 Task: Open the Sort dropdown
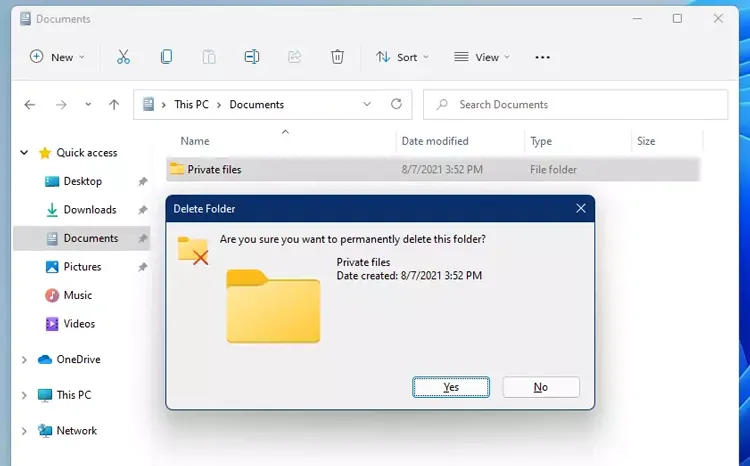[x=402, y=57]
